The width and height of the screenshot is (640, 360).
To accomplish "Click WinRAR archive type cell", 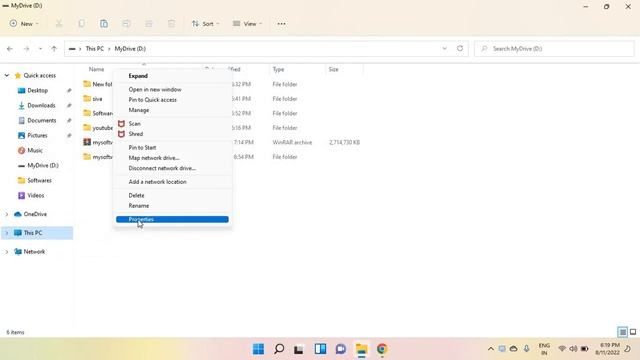I will click(x=292, y=142).
